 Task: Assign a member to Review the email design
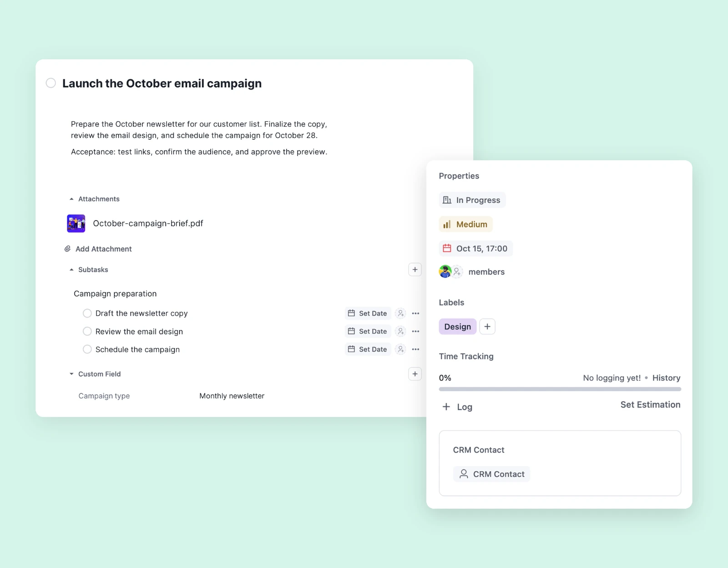click(x=400, y=331)
